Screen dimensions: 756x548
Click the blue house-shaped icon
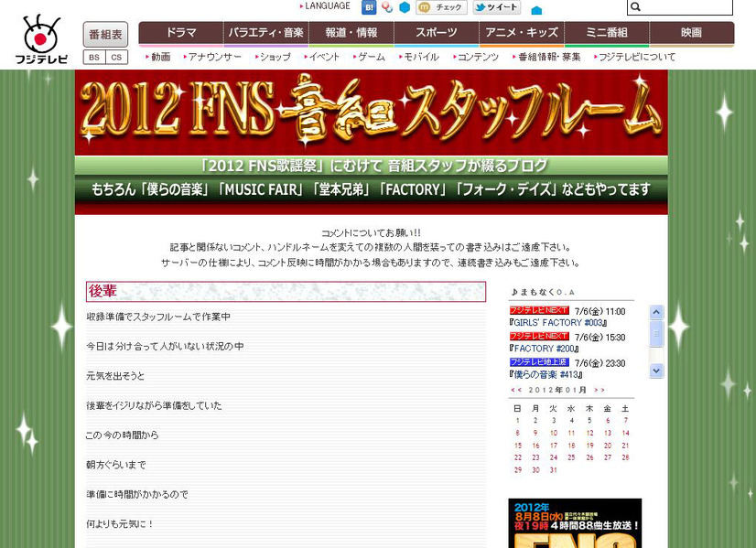tap(536, 10)
